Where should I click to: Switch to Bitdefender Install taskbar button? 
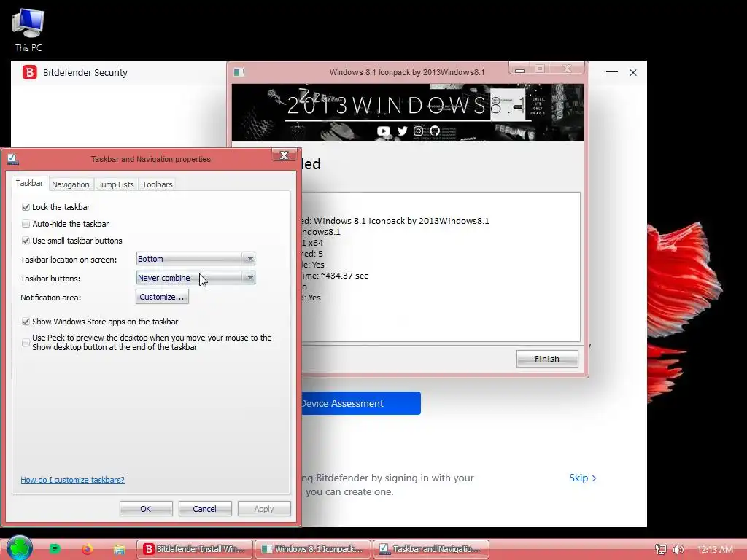(195, 549)
